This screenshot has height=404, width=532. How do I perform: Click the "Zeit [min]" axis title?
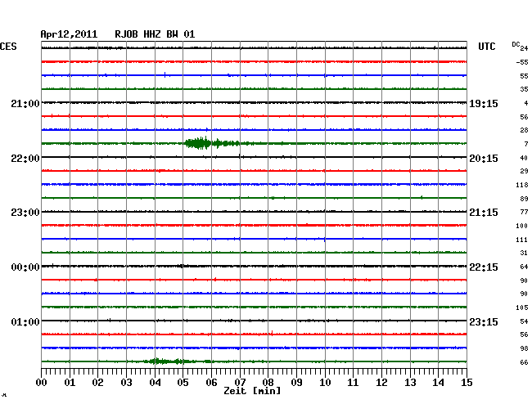tap(252, 391)
